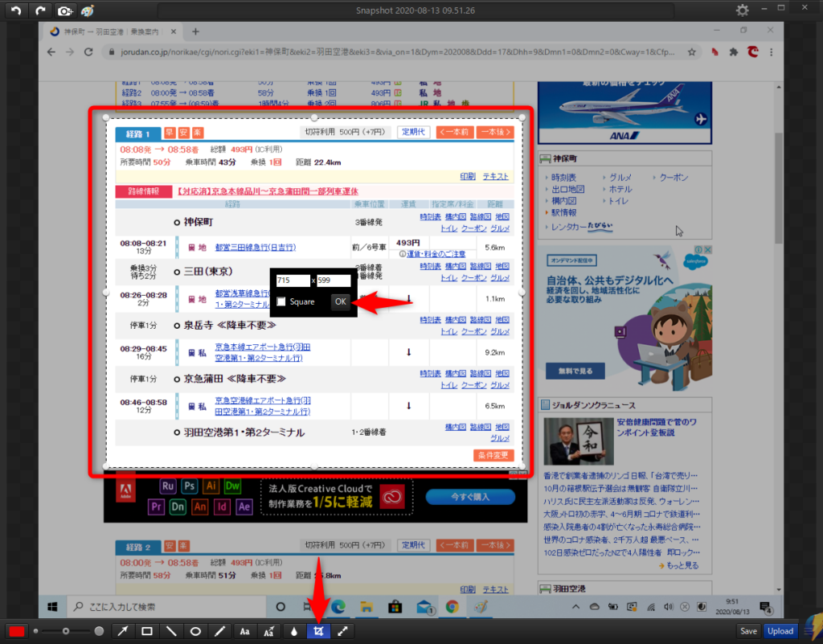Adjust the line thickness slider handle

coord(66,631)
